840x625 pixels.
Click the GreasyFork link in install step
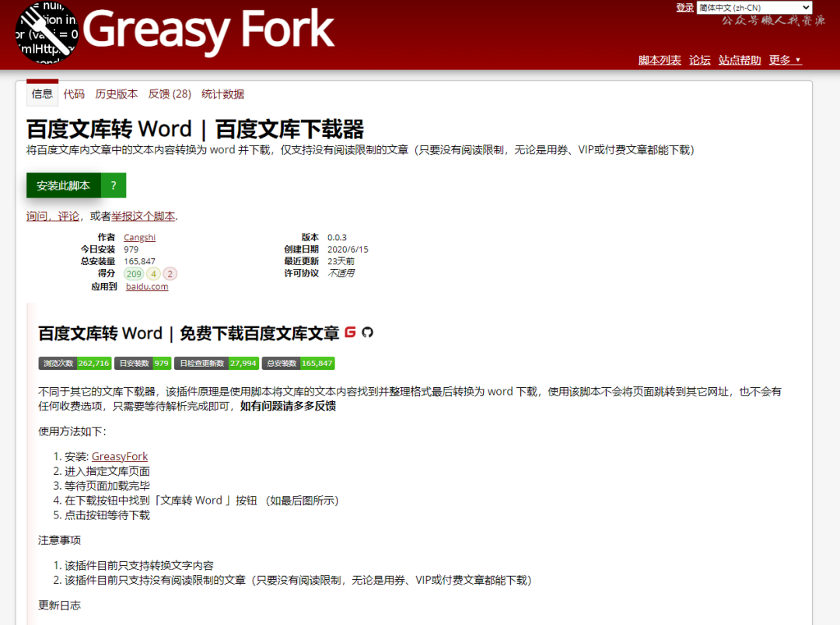(x=120, y=456)
